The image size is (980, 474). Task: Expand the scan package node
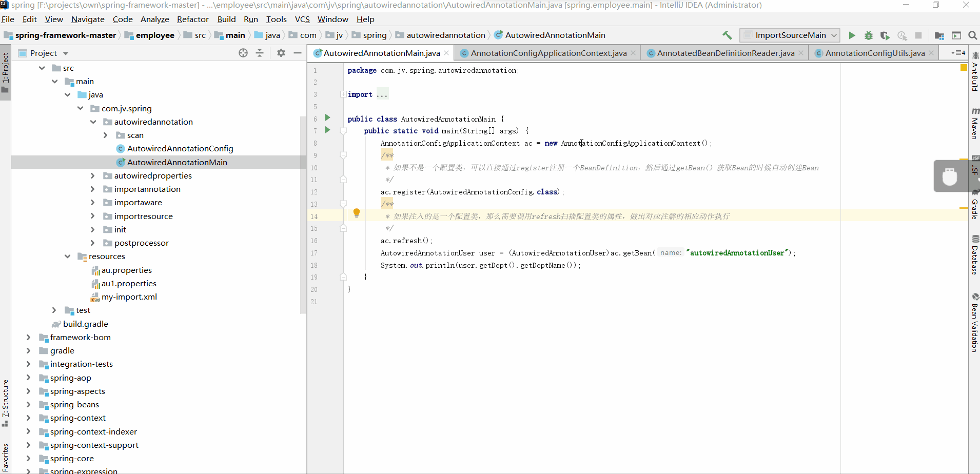pyautogui.click(x=105, y=135)
